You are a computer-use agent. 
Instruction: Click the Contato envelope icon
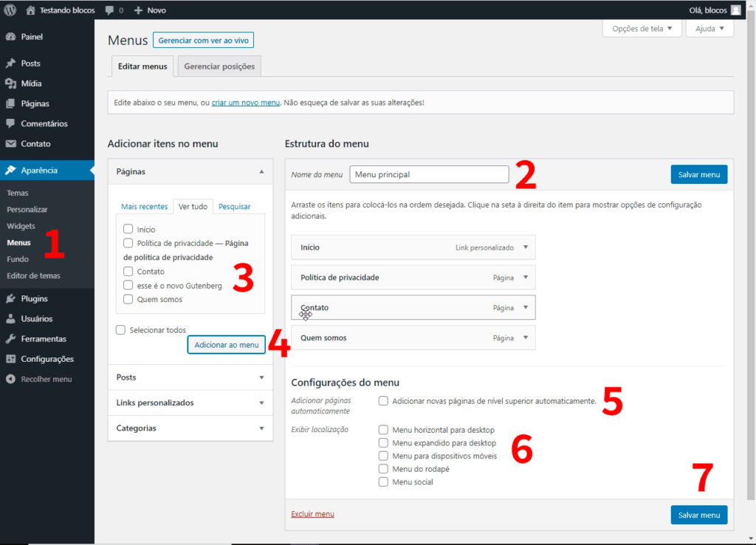(x=10, y=144)
